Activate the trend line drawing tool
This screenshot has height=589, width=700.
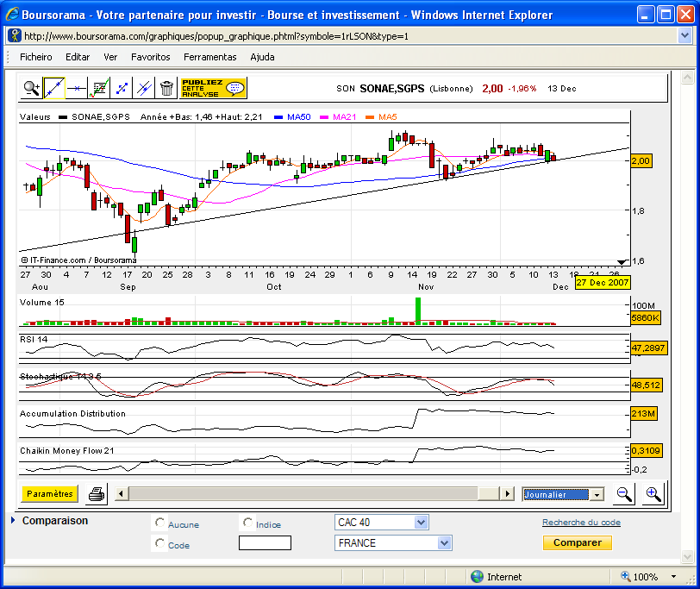pos(54,88)
